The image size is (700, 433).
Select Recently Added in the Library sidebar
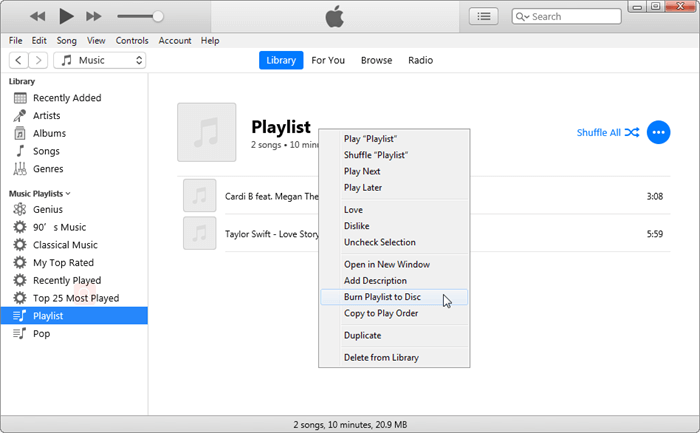tap(66, 98)
